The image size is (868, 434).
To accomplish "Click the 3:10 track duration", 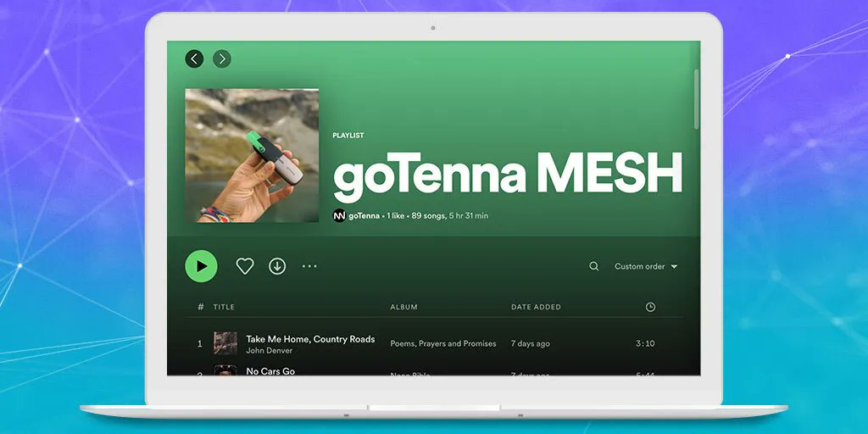I will click(x=645, y=344).
